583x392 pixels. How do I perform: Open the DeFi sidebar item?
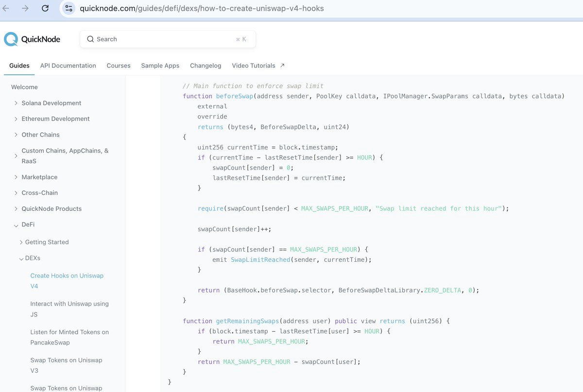tap(28, 224)
